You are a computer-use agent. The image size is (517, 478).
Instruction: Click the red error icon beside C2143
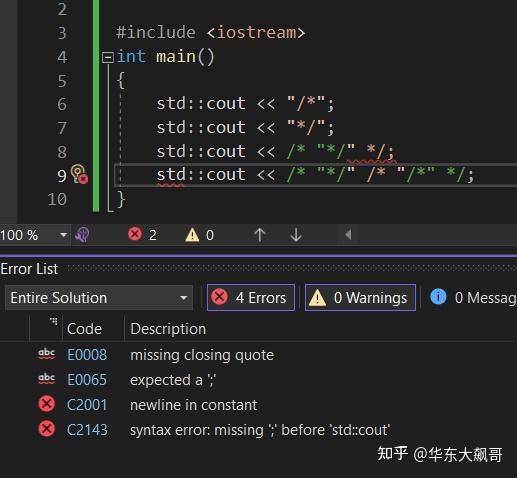point(47,429)
